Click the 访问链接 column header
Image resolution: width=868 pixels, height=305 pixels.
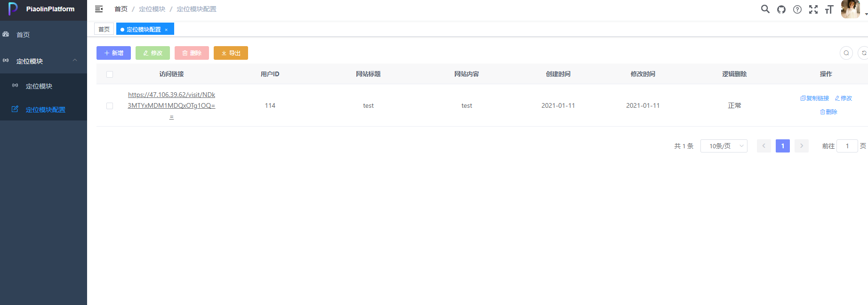click(171, 74)
